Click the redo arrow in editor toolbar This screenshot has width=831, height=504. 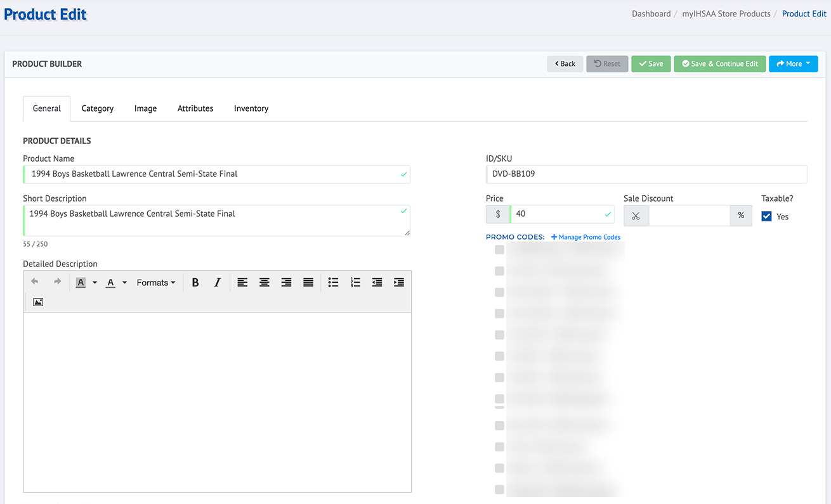[57, 282]
